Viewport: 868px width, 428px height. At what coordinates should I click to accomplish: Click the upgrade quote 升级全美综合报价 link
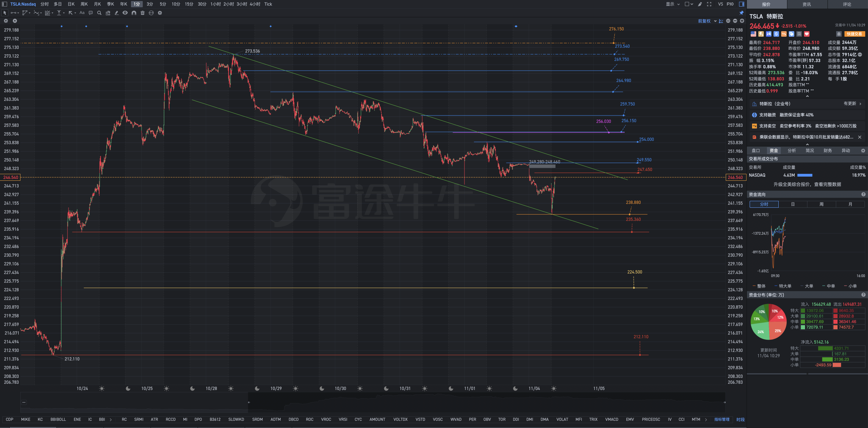tap(807, 185)
